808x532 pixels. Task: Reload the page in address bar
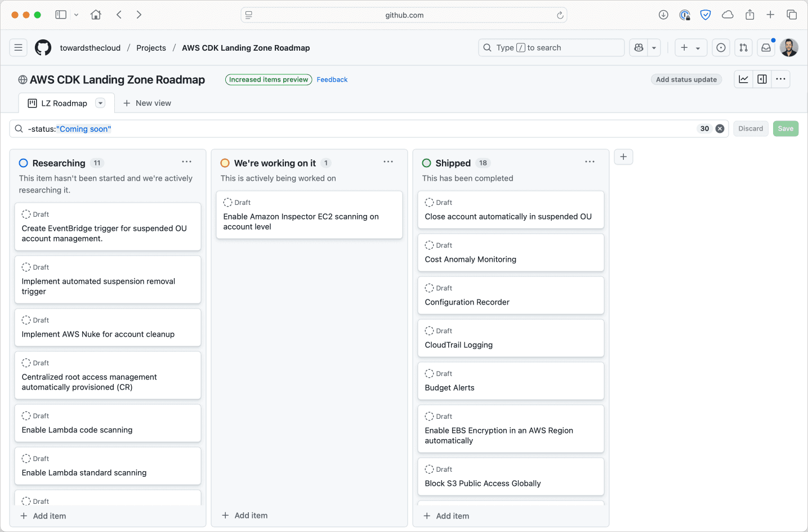560,15
